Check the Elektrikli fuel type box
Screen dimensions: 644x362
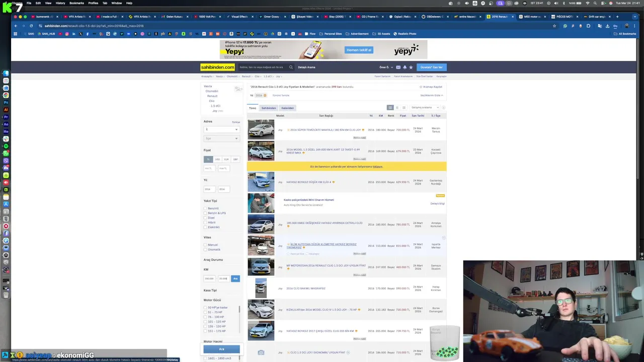(205, 227)
